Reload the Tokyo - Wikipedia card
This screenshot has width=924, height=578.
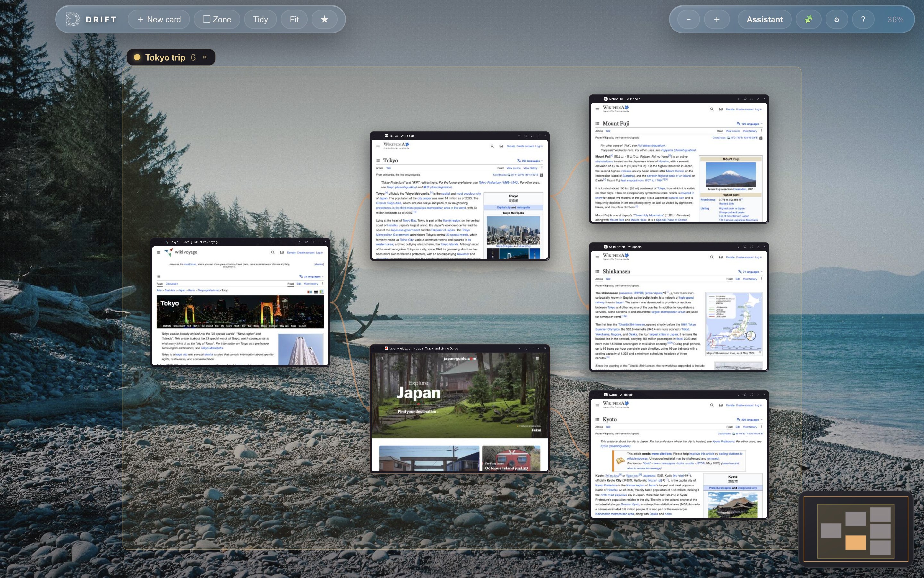[519, 136]
